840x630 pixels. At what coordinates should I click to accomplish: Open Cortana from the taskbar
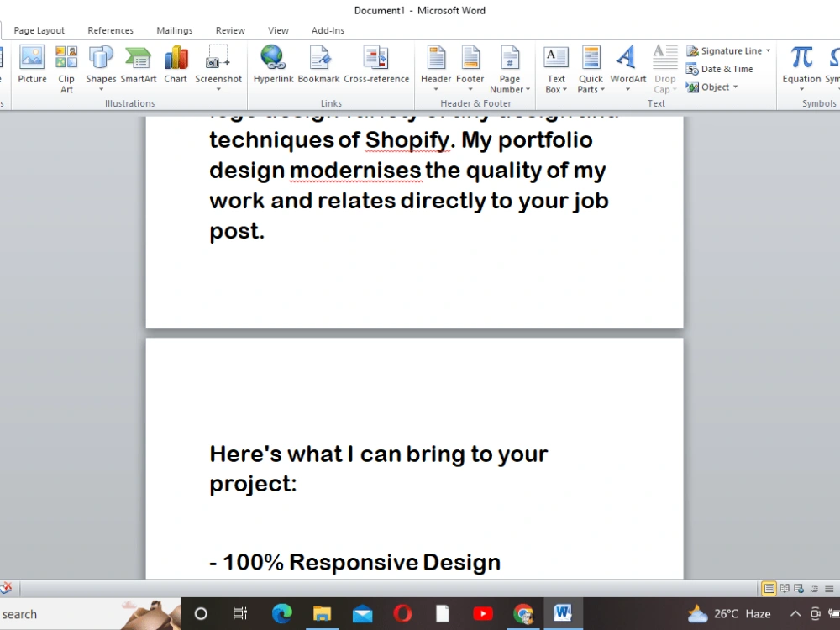point(201,614)
